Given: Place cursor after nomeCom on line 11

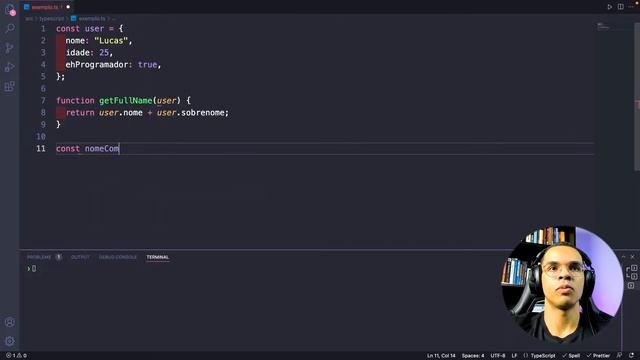Looking at the screenshot, I should click(x=119, y=149).
